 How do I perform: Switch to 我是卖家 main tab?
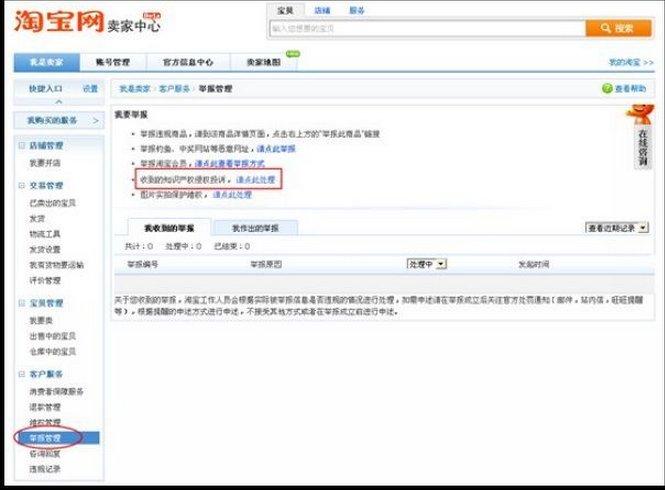click(47, 62)
